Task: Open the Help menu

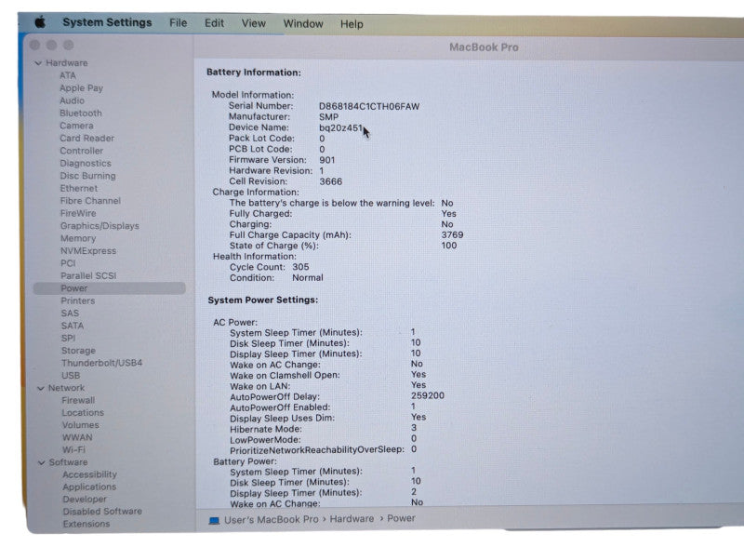Action: 352,24
